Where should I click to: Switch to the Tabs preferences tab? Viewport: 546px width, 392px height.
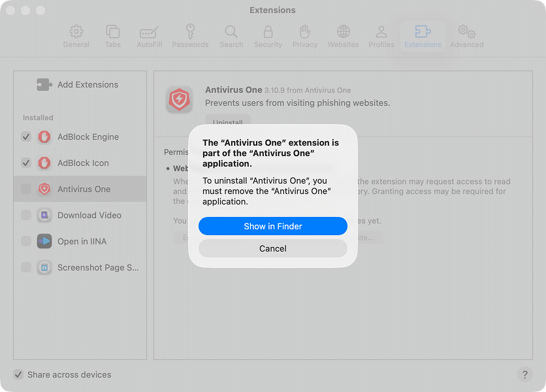coord(112,33)
